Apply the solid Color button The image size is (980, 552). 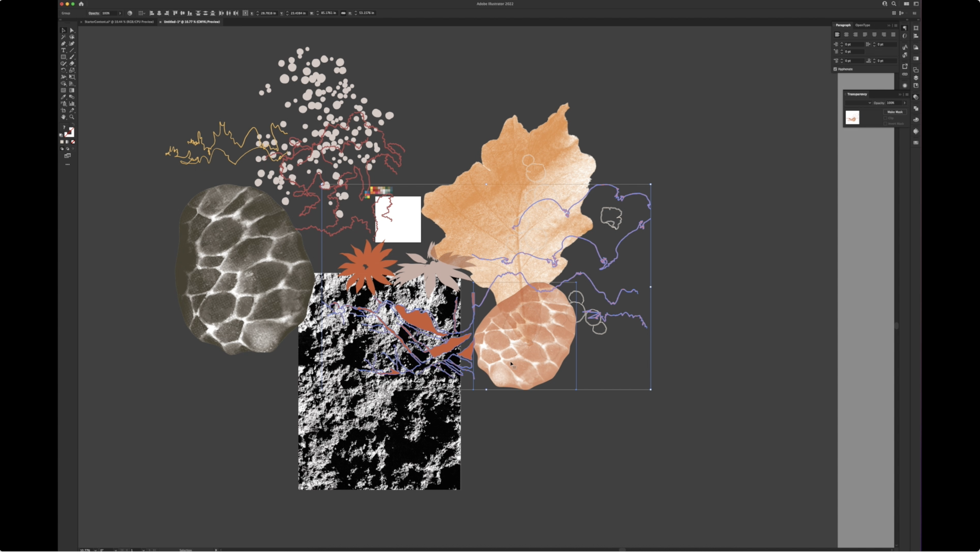point(62,142)
